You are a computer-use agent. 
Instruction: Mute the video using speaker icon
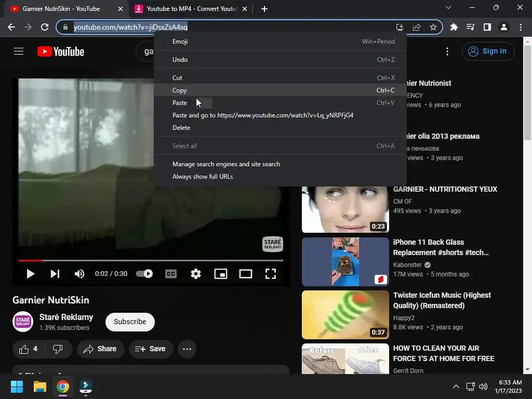[x=79, y=274]
